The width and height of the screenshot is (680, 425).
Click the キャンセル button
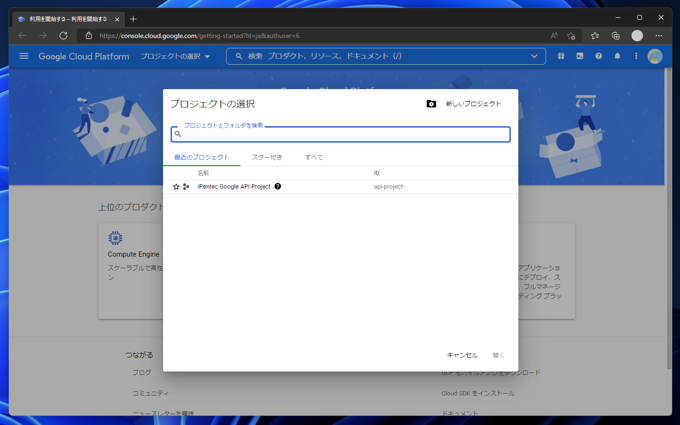tap(462, 355)
